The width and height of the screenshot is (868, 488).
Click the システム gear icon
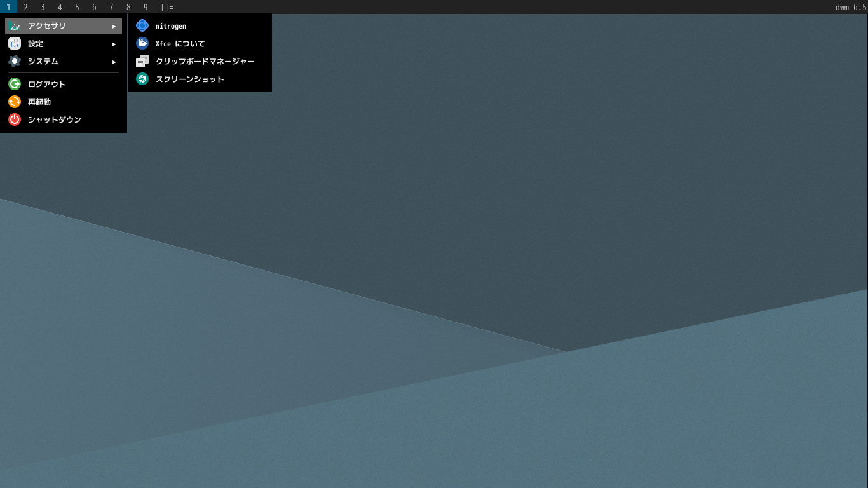click(x=14, y=61)
